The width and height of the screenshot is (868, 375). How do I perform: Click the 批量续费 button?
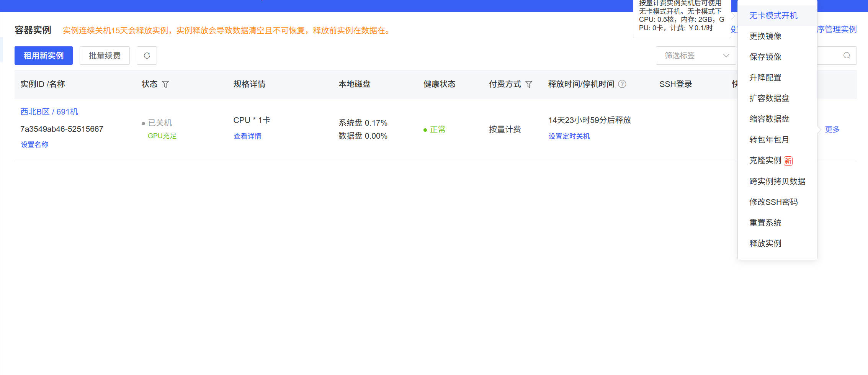coord(105,56)
